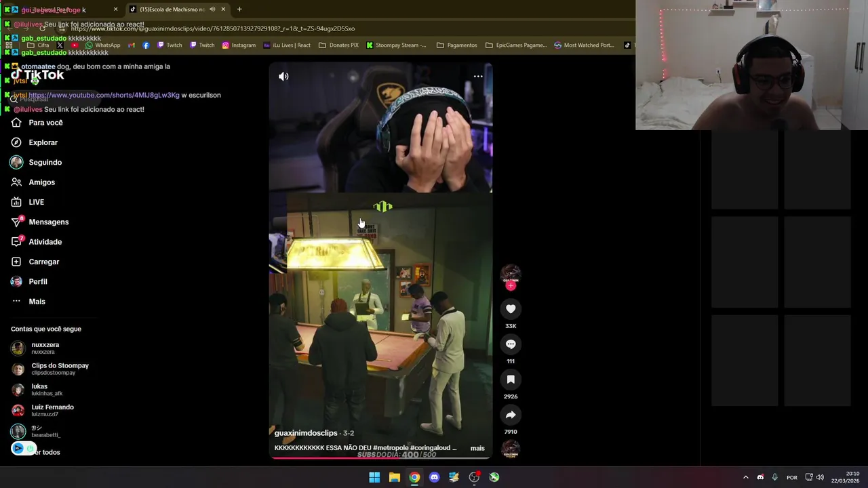Viewport: 868px width, 488px height.
Task: Open the X (Twitter) bookmark icon
Action: (60, 45)
